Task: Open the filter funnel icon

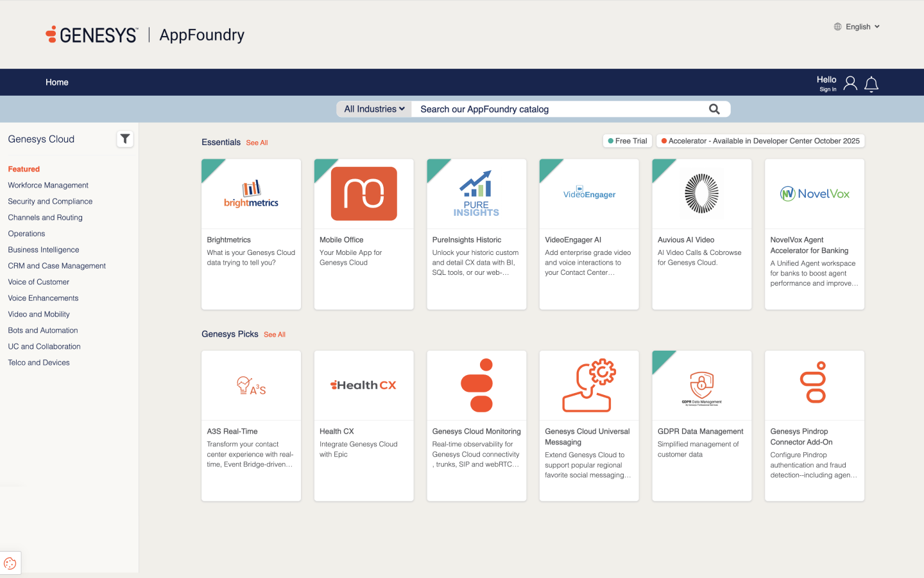Action: (x=125, y=139)
